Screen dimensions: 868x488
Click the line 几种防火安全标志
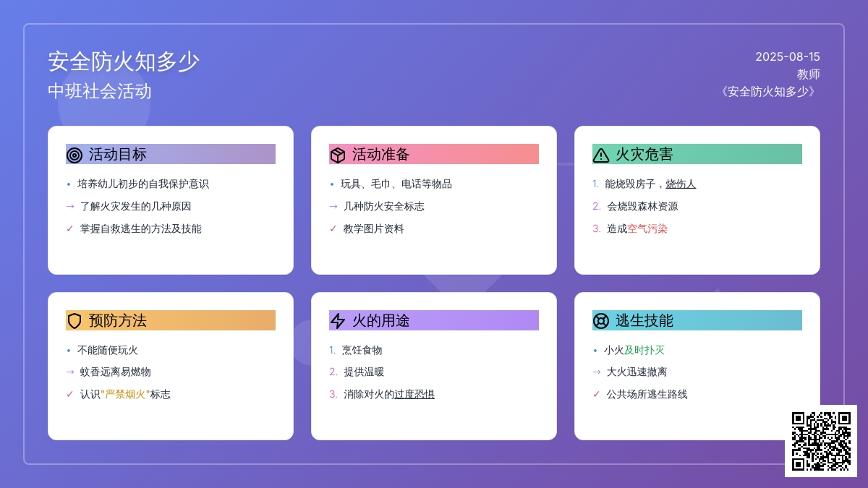pos(384,206)
